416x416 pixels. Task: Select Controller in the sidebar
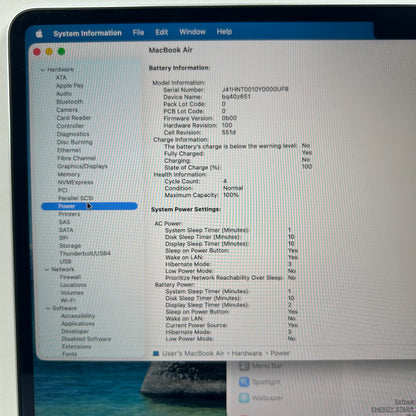(x=70, y=126)
